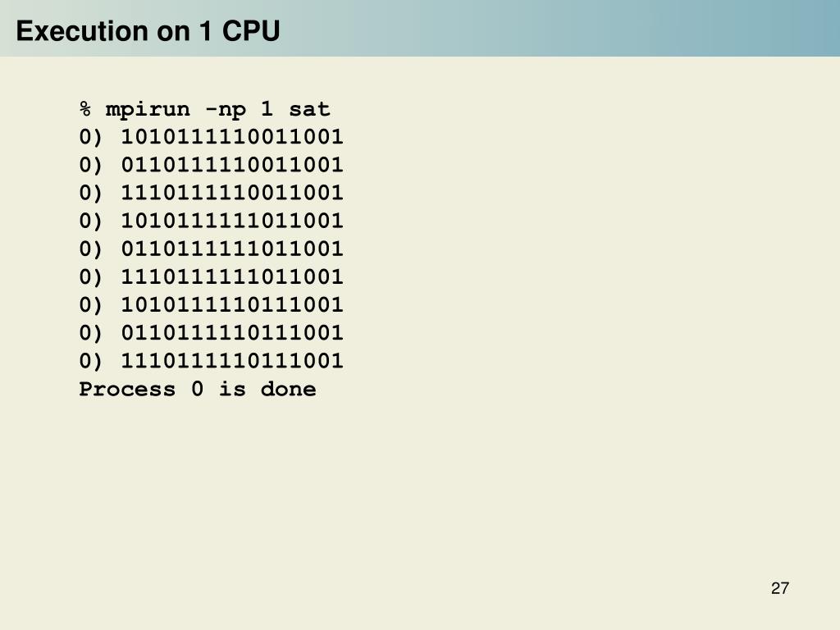
Task: Click output line 1110111110011001
Action: coord(211,193)
